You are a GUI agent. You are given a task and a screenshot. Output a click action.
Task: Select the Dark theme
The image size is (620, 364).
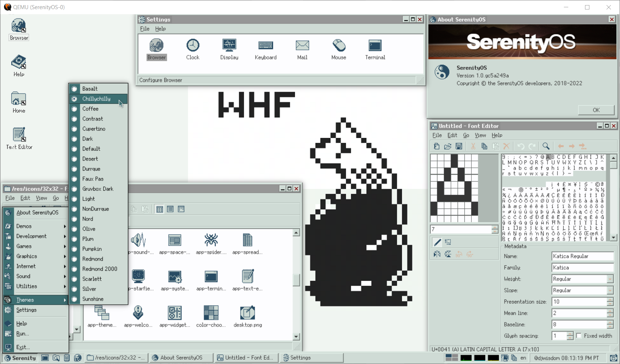point(98,139)
